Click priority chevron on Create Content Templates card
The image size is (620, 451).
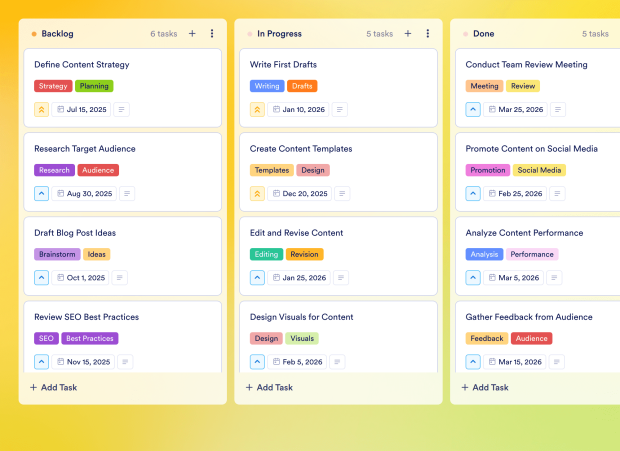pos(258,193)
